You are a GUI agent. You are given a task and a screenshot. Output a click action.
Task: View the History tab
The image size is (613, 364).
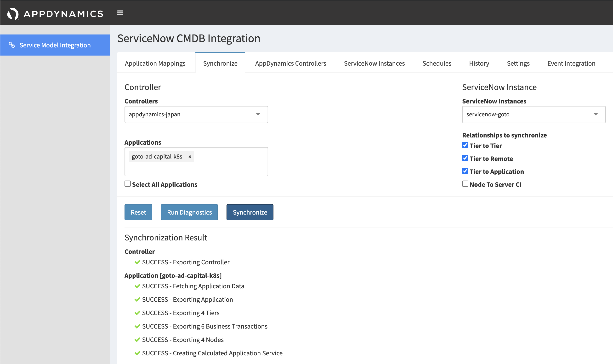click(x=479, y=63)
